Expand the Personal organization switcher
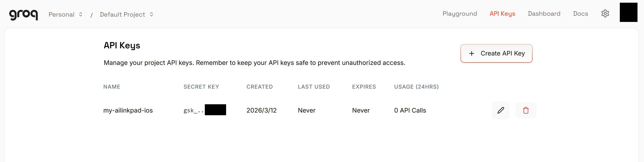The height and width of the screenshot is (162, 644). tap(65, 15)
